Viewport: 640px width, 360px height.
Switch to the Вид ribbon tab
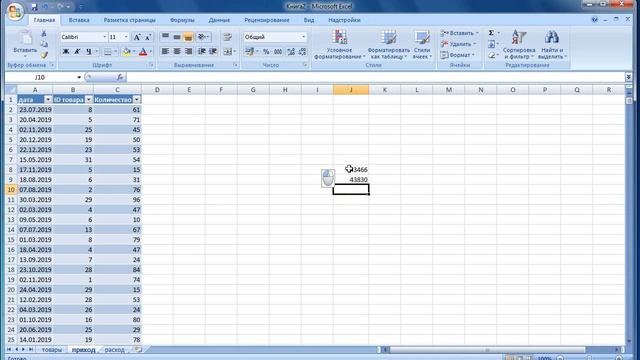click(309, 20)
